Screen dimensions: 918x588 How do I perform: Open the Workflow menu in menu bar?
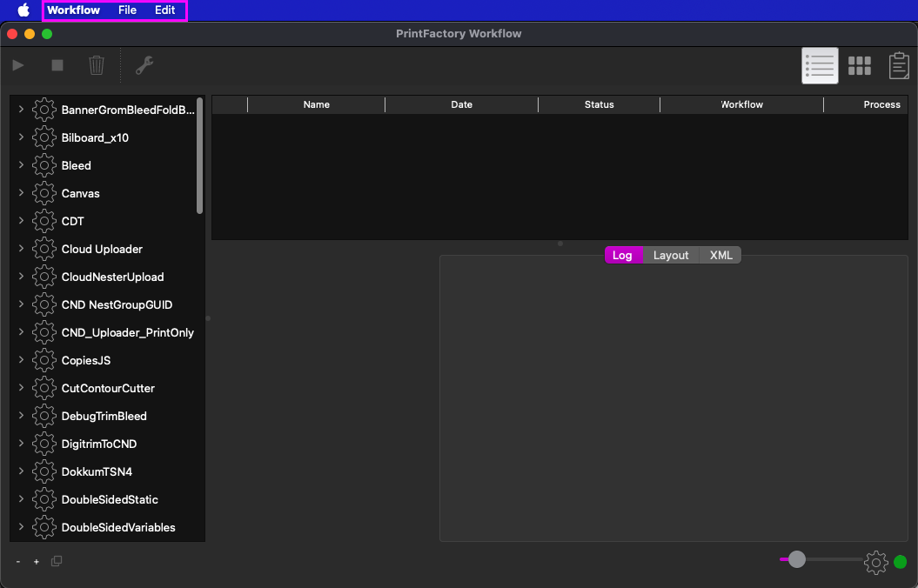[73, 10]
